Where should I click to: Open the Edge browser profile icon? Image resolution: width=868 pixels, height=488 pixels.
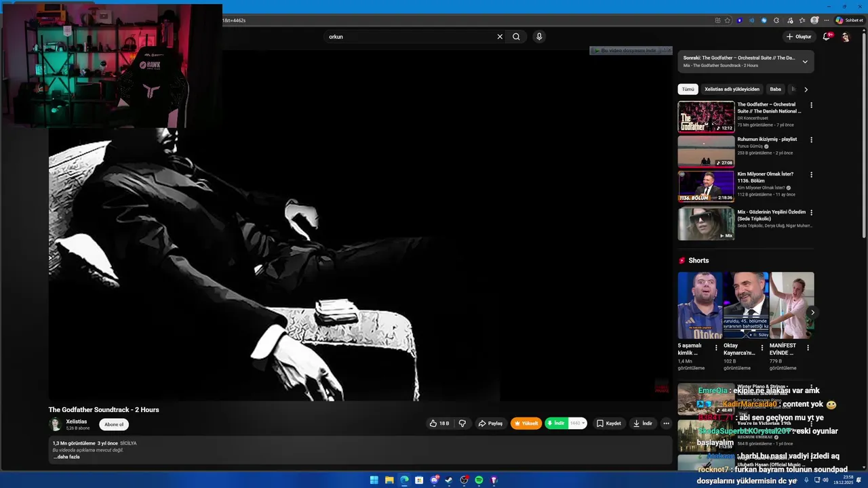[814, 20]
